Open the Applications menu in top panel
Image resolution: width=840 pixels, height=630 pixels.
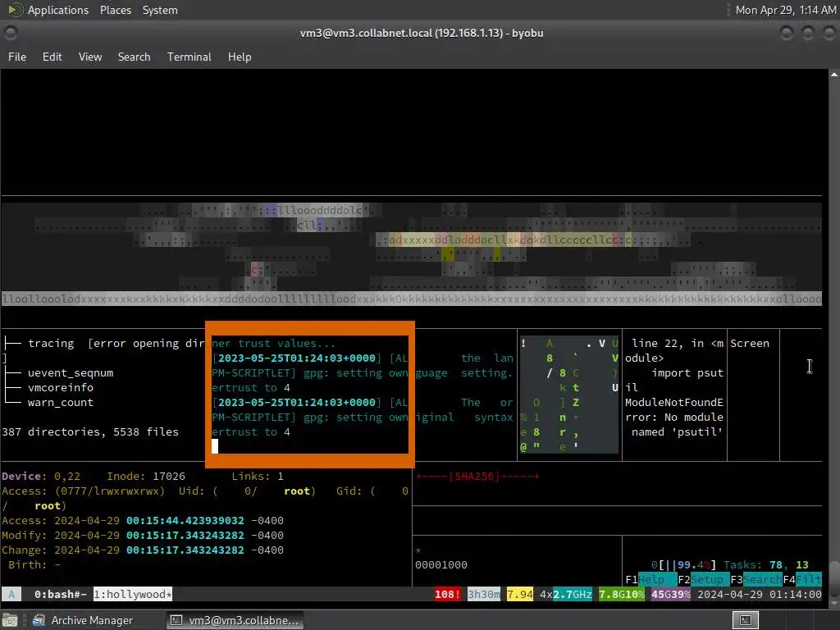coord(58,10)
